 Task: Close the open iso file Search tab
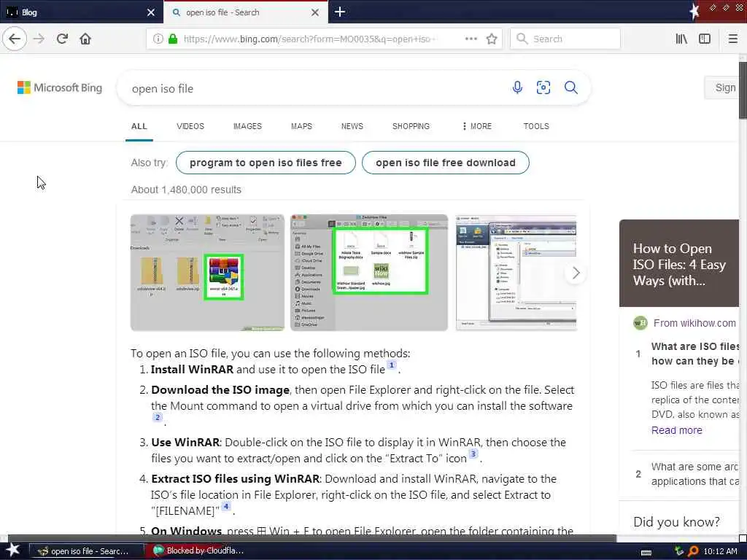click(315, 12)
